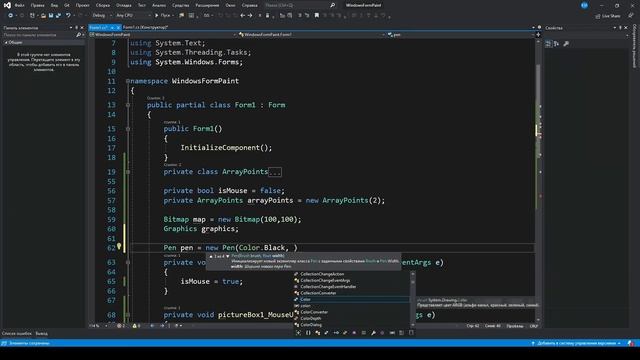Toggle auto-hide pin on Панель элементов
The width and height of the screenshot is (640, 360).
pos(76,28)
